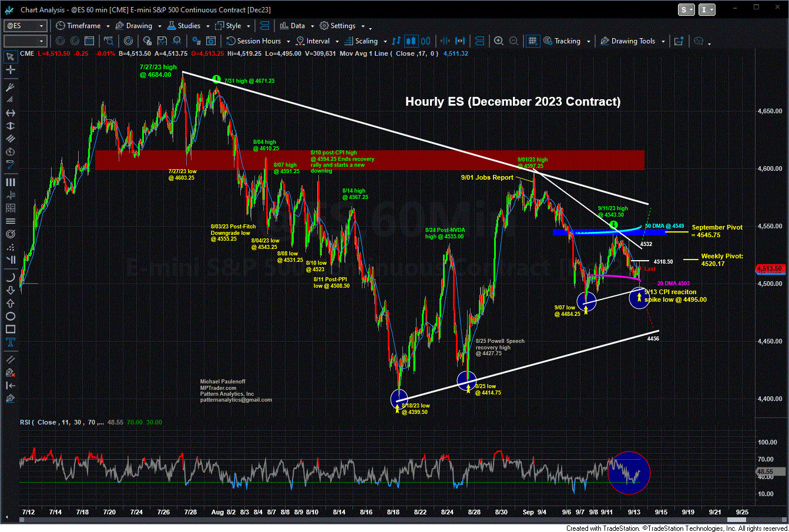Viewport: 789px width, 532px height.
Task: Click the September Pivot 4545.75 annotation
Action: coord(717,231)
